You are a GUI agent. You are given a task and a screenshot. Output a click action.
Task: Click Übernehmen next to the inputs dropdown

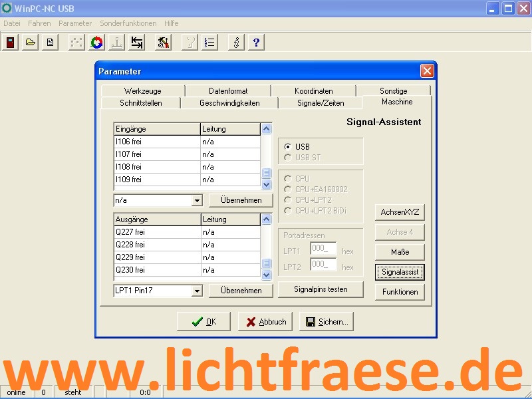point(241,200)
